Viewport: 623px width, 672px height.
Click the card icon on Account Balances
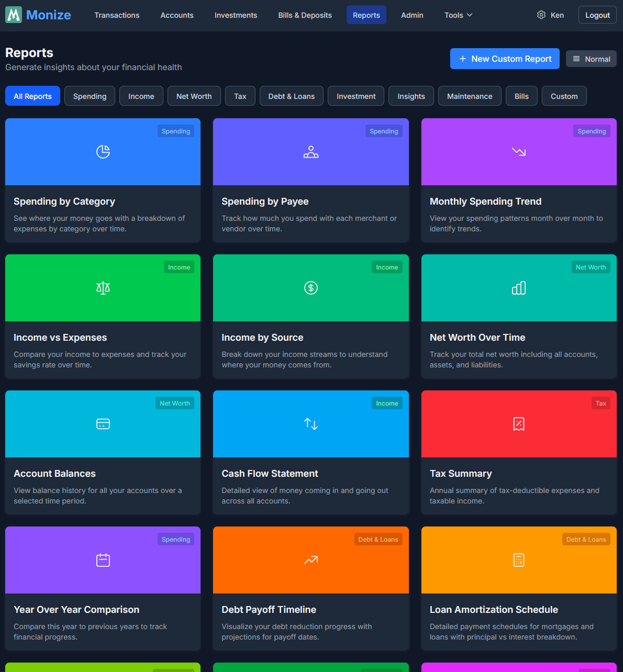[103, 424]
